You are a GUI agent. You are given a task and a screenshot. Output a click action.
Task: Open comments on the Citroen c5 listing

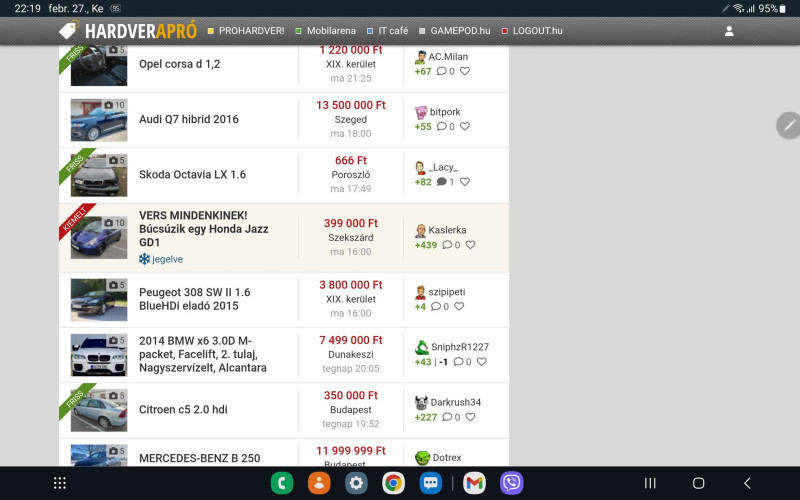click(x=451, y=417)
